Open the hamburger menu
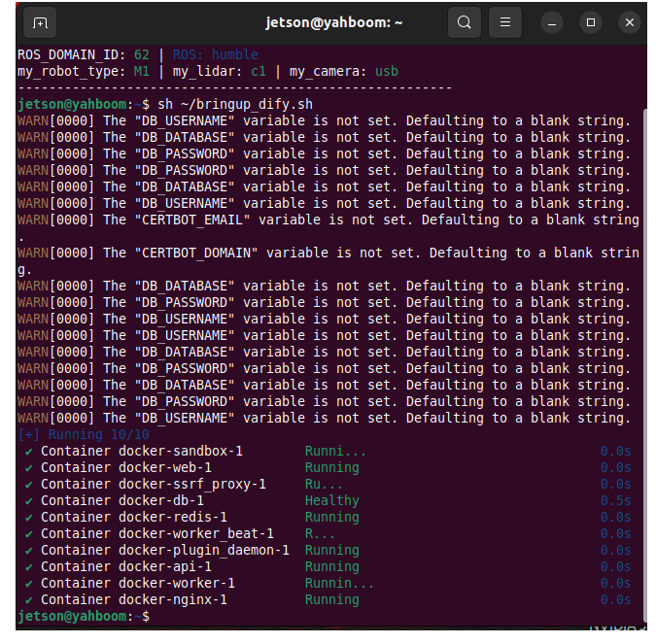The image size is (656, 644). (x=505, y=22)
